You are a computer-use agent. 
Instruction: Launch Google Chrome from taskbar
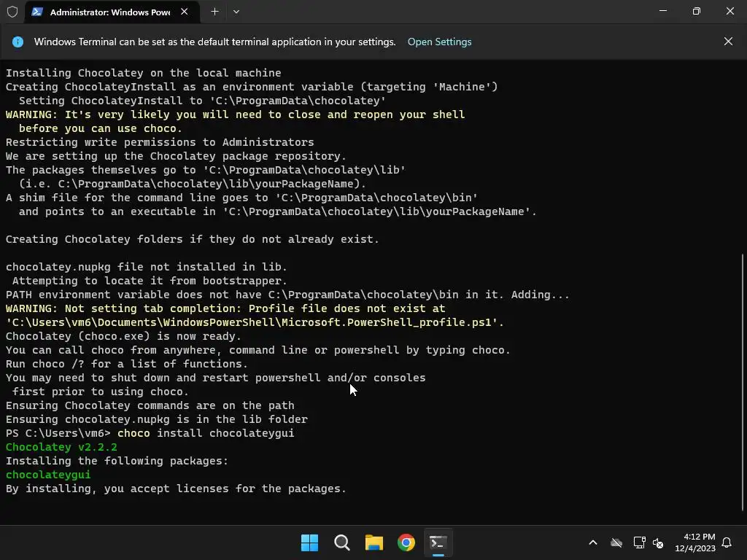[x=406, y=542]
